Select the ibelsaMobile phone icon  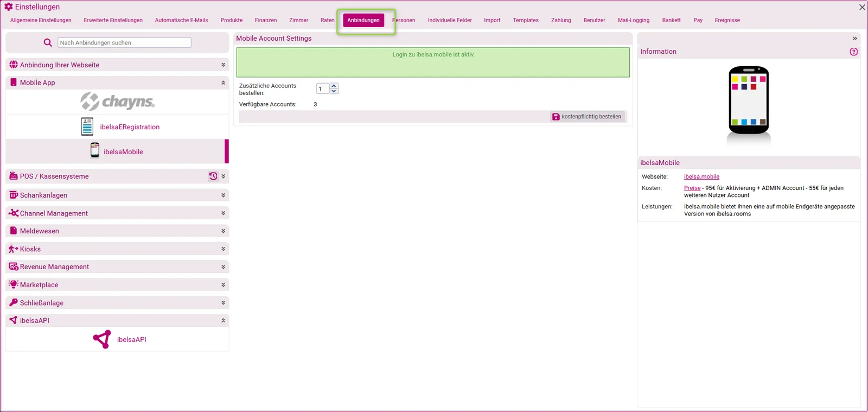pyautogui.click(x=95, y=150)
